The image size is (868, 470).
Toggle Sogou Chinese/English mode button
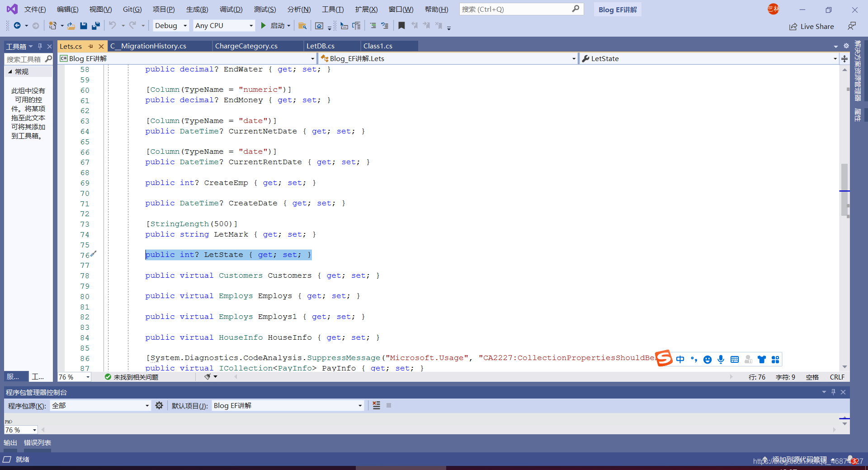coord(680,359)
